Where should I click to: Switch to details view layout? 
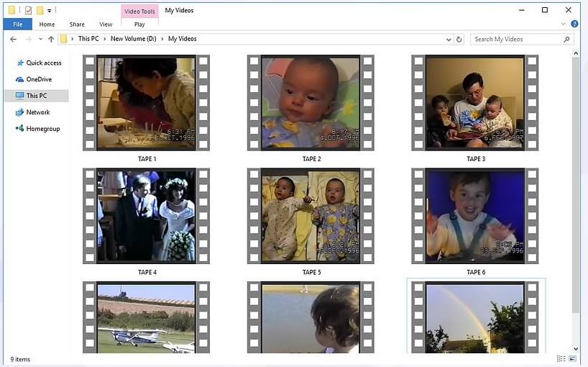561,358
